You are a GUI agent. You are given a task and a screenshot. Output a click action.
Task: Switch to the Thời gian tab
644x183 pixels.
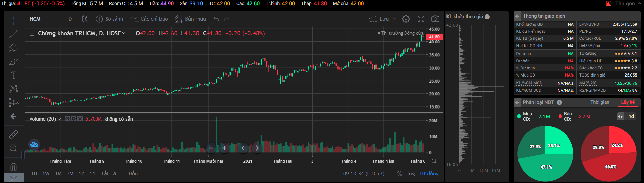tap(599, 102)
